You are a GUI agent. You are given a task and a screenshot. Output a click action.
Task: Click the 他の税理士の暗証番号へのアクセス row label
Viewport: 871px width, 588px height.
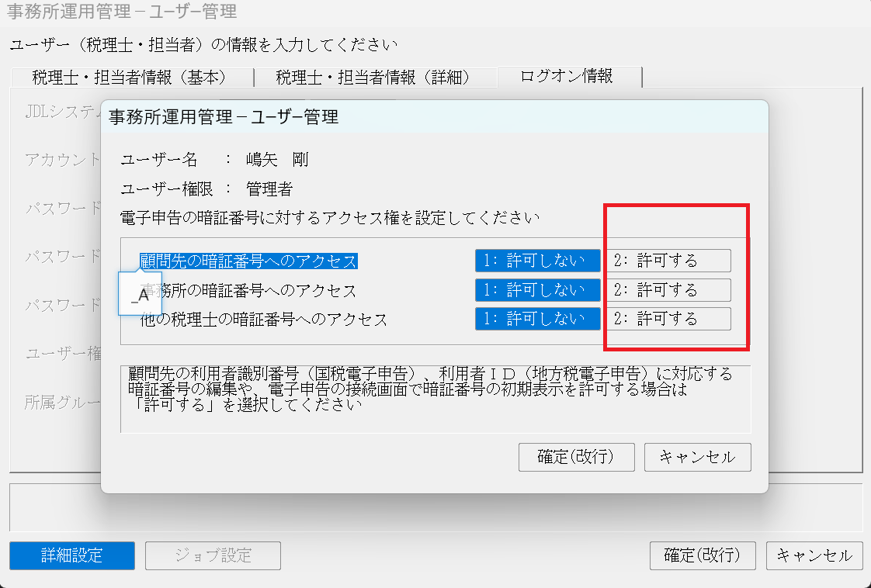(264, 319)
